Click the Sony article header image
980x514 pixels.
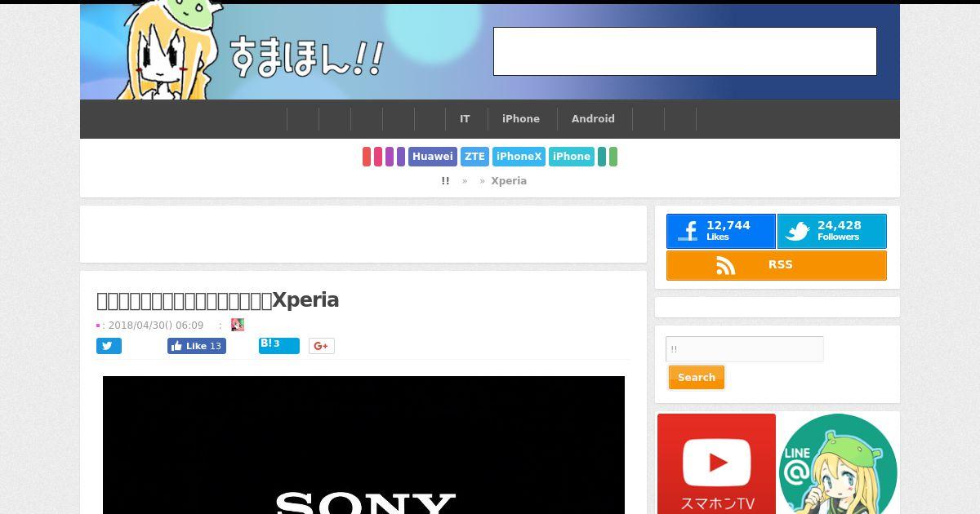363,445
